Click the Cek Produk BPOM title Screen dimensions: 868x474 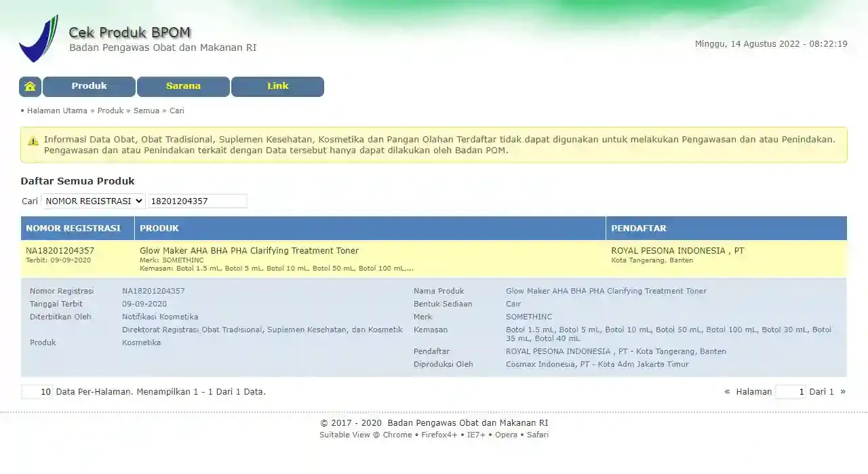coord(130,33)
